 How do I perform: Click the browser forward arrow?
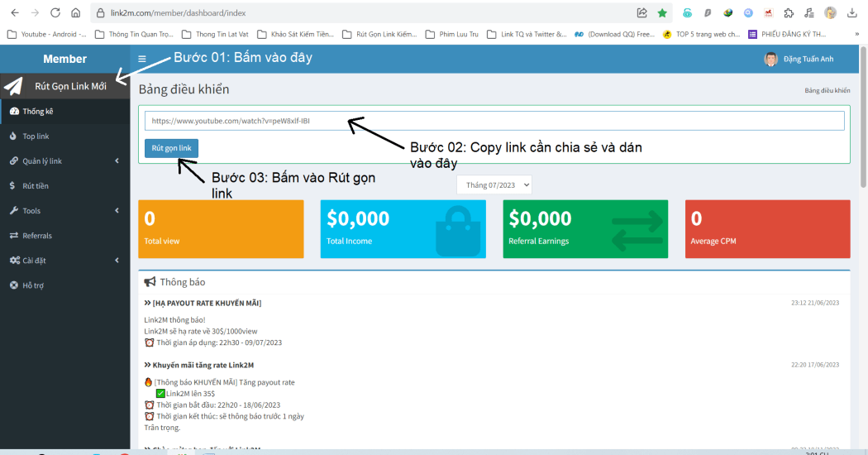[35, 12]
